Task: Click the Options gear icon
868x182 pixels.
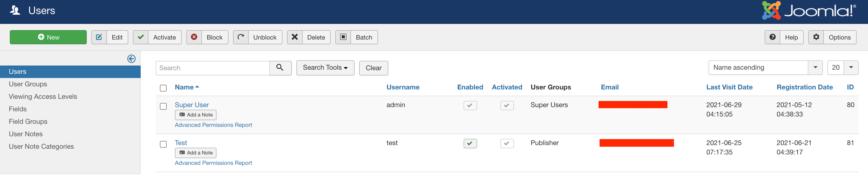Action: click(816, 37)
